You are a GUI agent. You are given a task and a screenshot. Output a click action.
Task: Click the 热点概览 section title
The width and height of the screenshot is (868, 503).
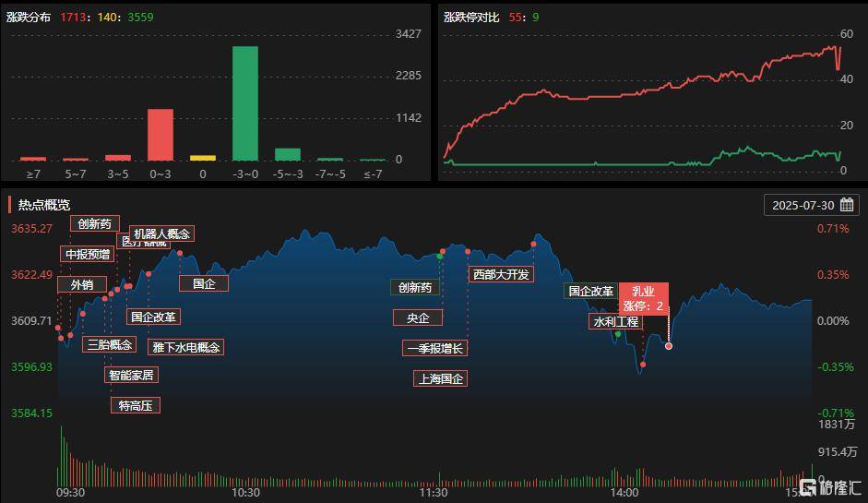[x=43, y=205]
